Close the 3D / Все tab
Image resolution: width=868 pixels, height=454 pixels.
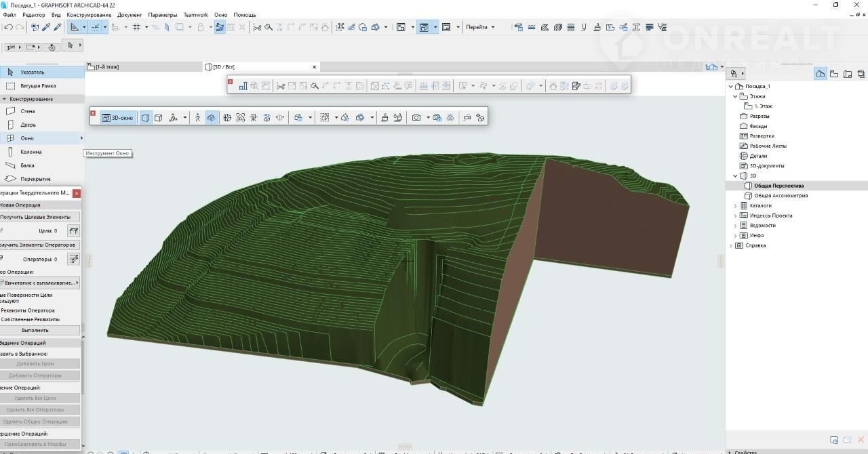(314, 66)
